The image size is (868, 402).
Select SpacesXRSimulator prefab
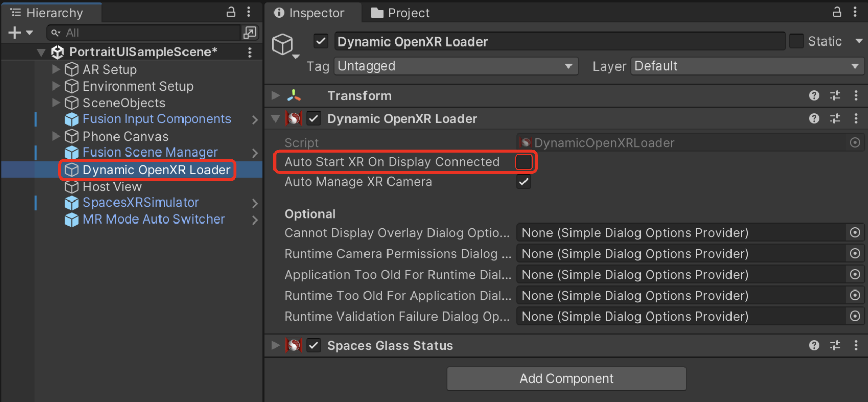141,203
